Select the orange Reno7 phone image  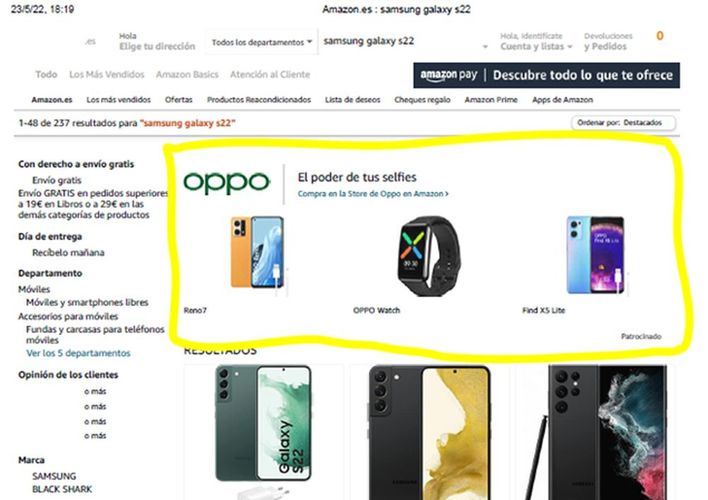coord(257,252)
